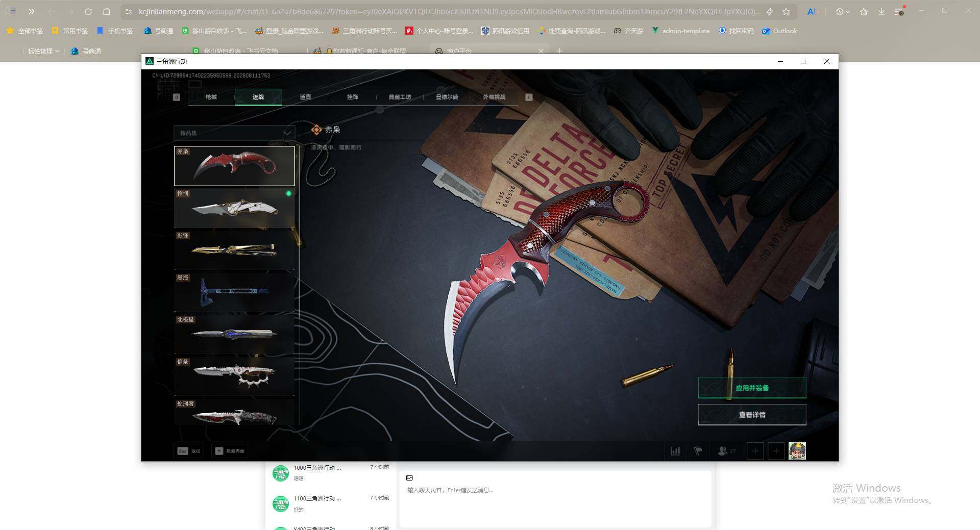Image resolution: width=980 pixels, height=530 pixels.
Task: Open the friends icon showing 17
Action: tap(726, 451)
